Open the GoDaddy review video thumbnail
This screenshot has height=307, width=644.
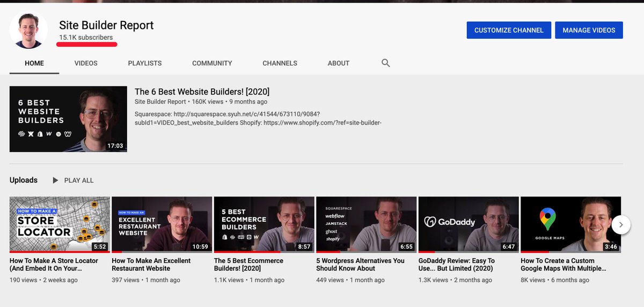click(469, 224)
